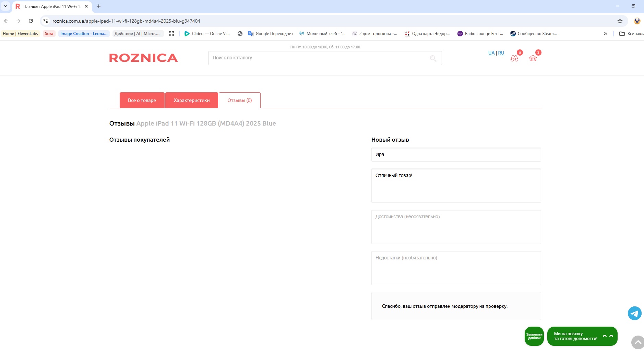Open the Telegram chat bubble
The height and width of the screenshot is (351, 644).
pyautogui.click(x=634, y=313)
